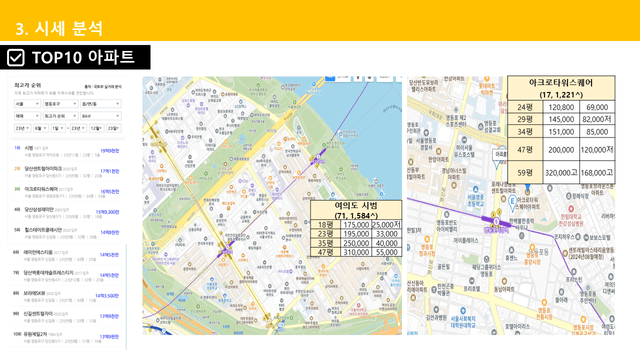640x360 pixels.
Task: Click the 310,000 cell in 여의도 시범 table
Action: pos(356,252)
